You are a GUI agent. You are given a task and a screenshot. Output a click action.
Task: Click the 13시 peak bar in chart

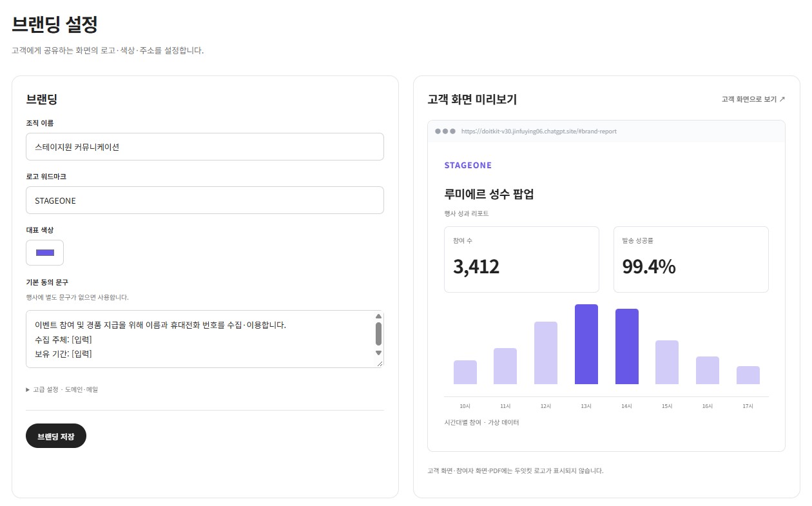point(586,344)
